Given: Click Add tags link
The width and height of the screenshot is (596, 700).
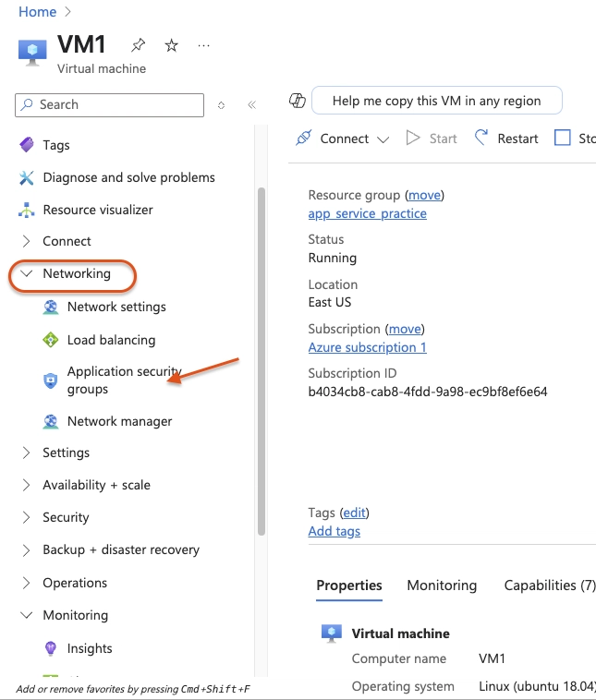Looking at the screenshot, I should (334, 531).
